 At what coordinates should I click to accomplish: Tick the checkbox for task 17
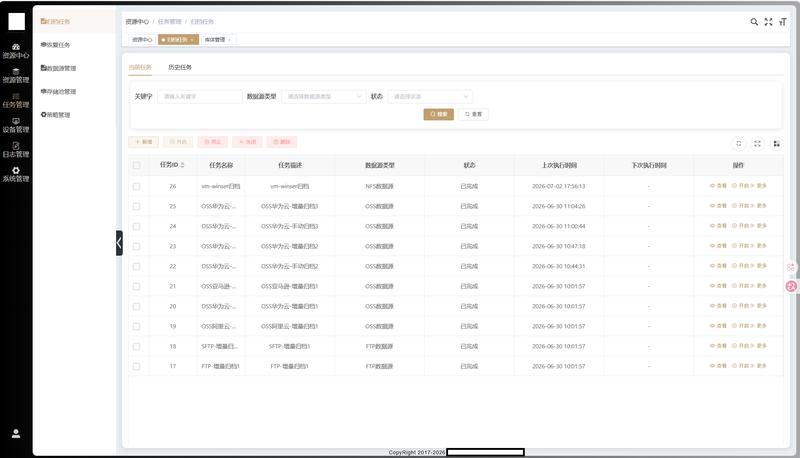(x=136, y=366)
